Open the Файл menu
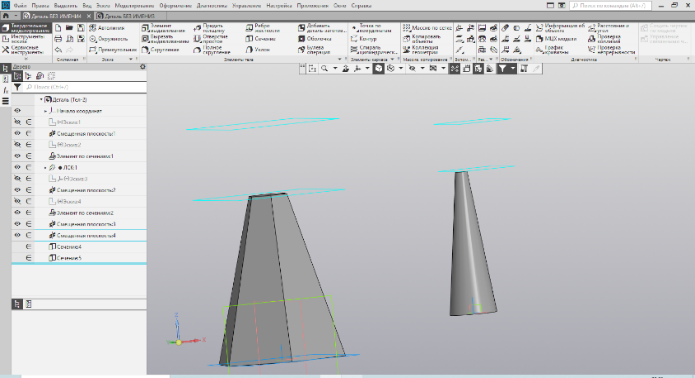Viewport: 695px width, 378px height. click(20, 6)
